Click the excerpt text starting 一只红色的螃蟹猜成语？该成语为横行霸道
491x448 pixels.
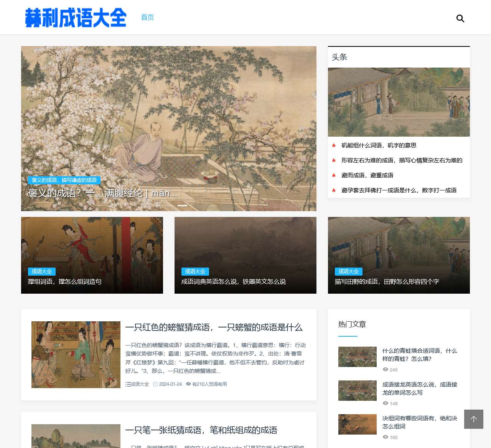216,358
